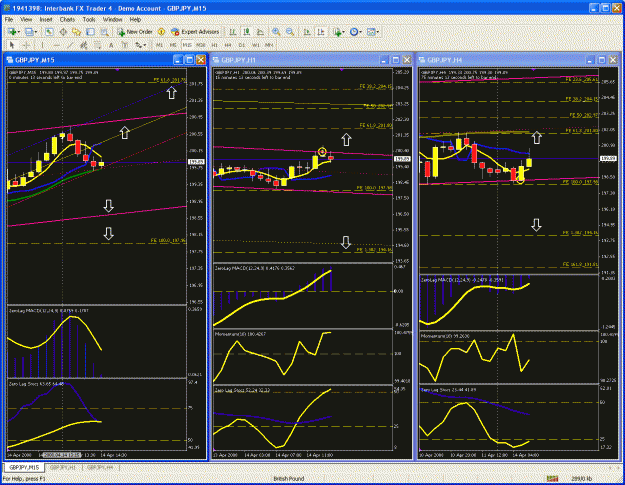Open the File menu
Image resolution: width=625 pixels, height=485 pixels.
(x=9, y=19)
